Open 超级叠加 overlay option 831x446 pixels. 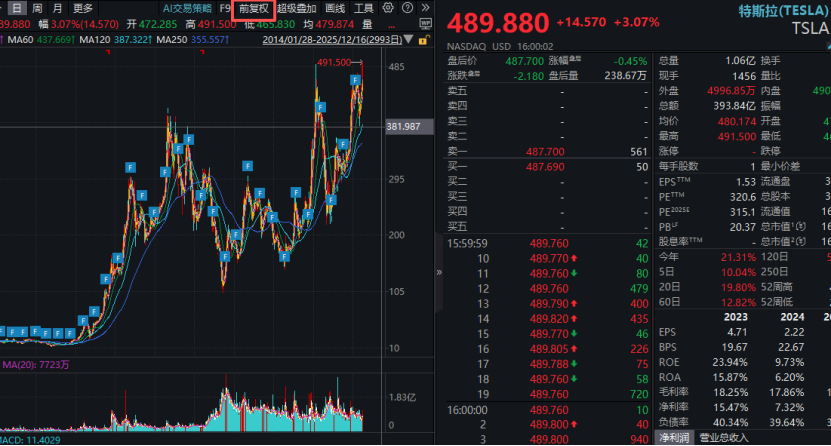pyautogui.click(x=297, y=8)
